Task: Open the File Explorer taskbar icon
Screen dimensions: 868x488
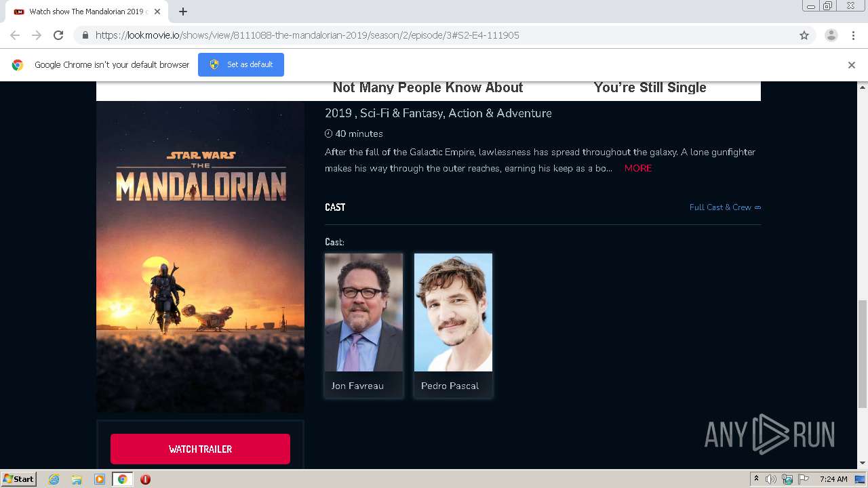Action: [x=77, y=479]
